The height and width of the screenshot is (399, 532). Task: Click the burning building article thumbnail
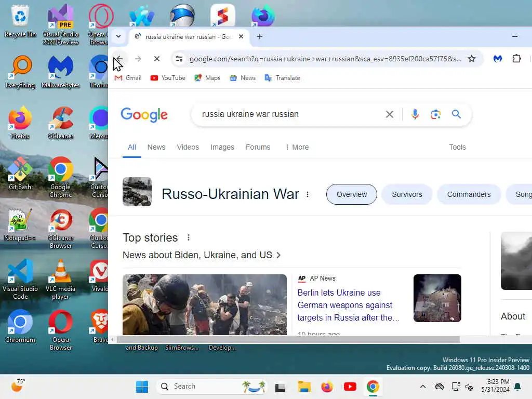click(437, 298)
